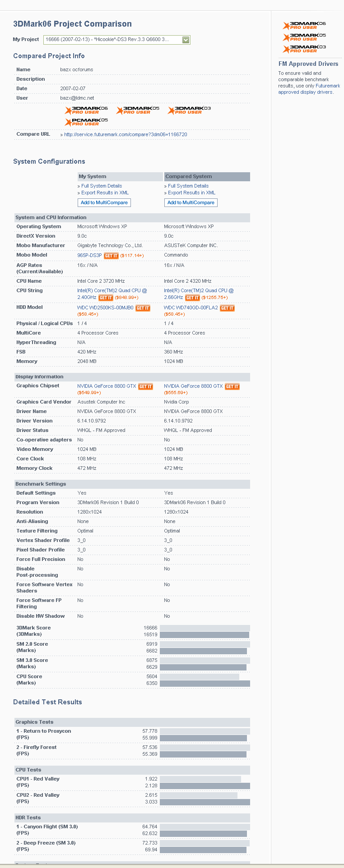Click GET IT for My System GeForce 8800 GTX
The width and height of the screenshot is (344, 868).
(x=145, y=386)
